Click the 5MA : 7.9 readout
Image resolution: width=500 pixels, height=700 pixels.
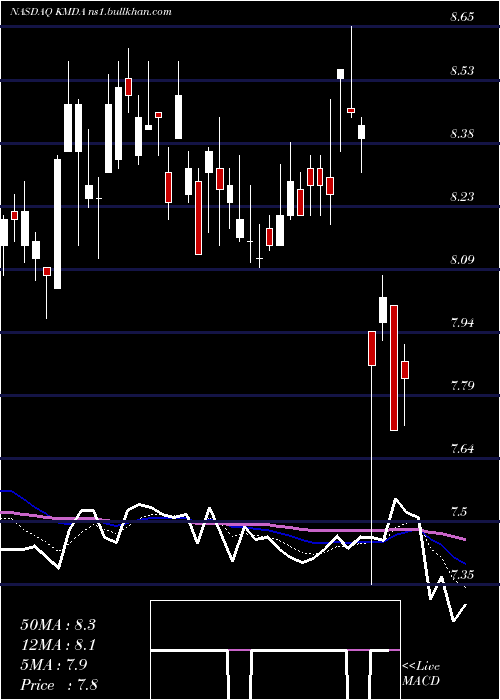[x=54, y=665]
